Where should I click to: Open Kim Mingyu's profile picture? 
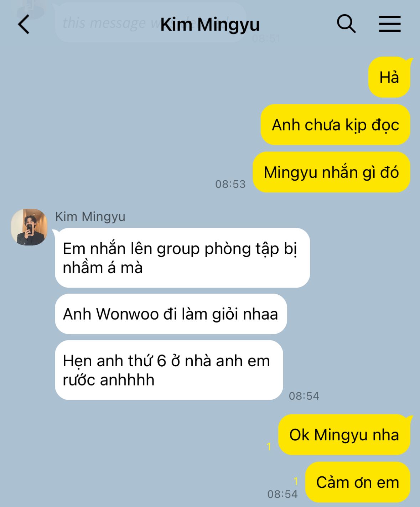point(29,227)
